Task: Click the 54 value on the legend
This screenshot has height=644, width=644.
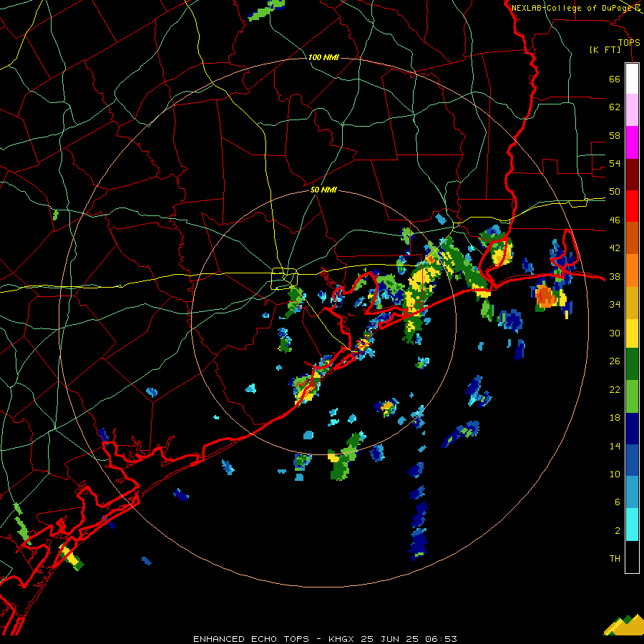Action: click(615, 163)
